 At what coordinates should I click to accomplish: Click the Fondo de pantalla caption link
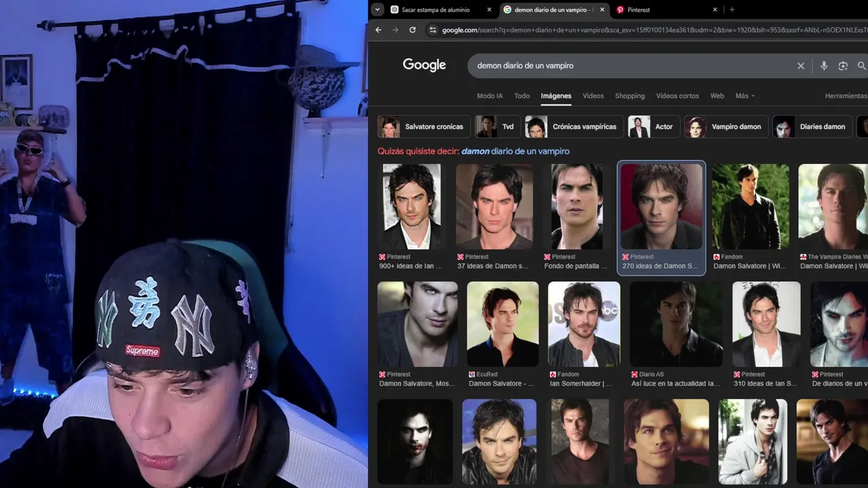pyautogui.click(x=576, y=266)
